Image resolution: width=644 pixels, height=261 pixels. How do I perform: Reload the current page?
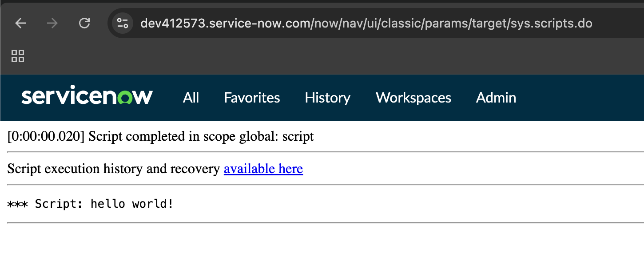click(84, 23)
